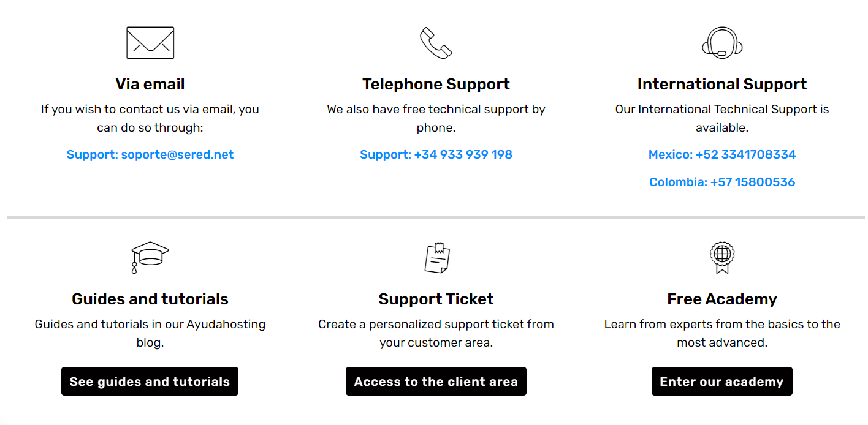Click the Support Ticket heading
868x425 pixels.
[436, 299]
